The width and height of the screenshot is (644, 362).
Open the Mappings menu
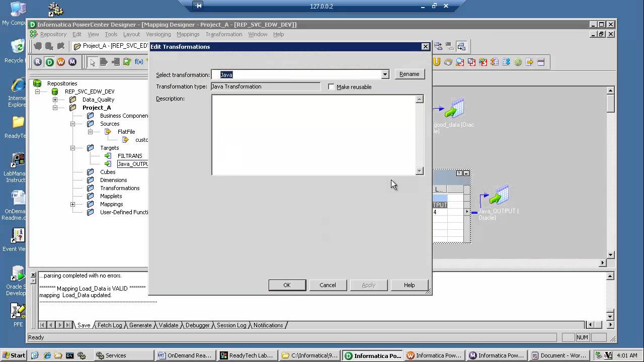(x=188, y=34)
